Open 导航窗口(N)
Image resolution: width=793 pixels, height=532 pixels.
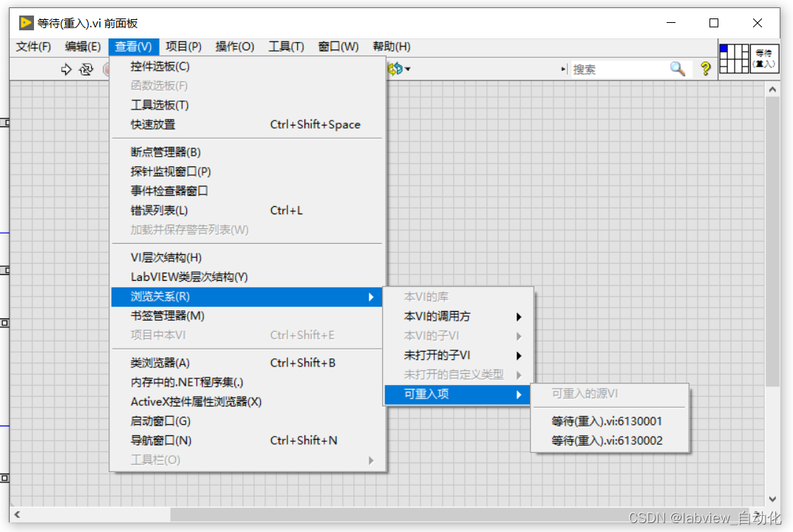[x=246, y=440]
